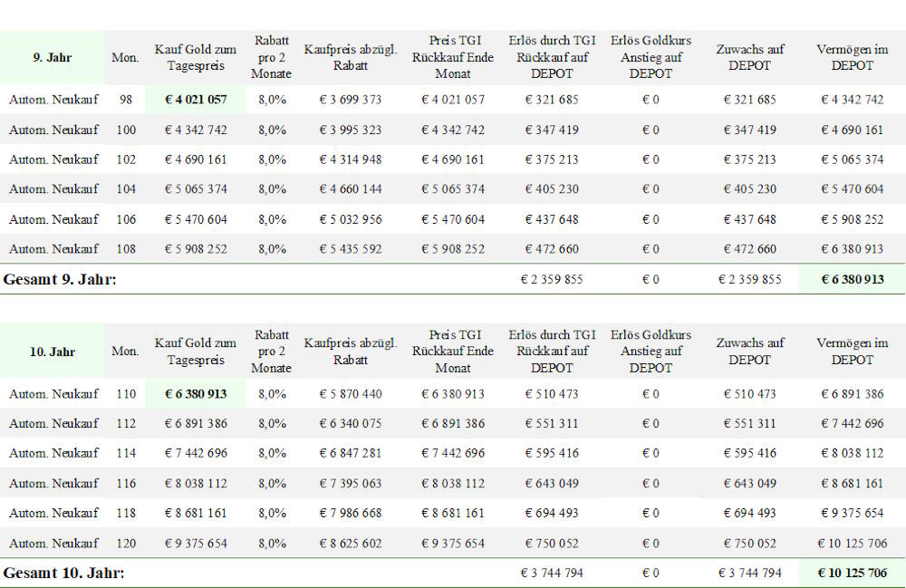
Task: Select the Vermögen value € 6 891 386
Action: coord(853,394)
